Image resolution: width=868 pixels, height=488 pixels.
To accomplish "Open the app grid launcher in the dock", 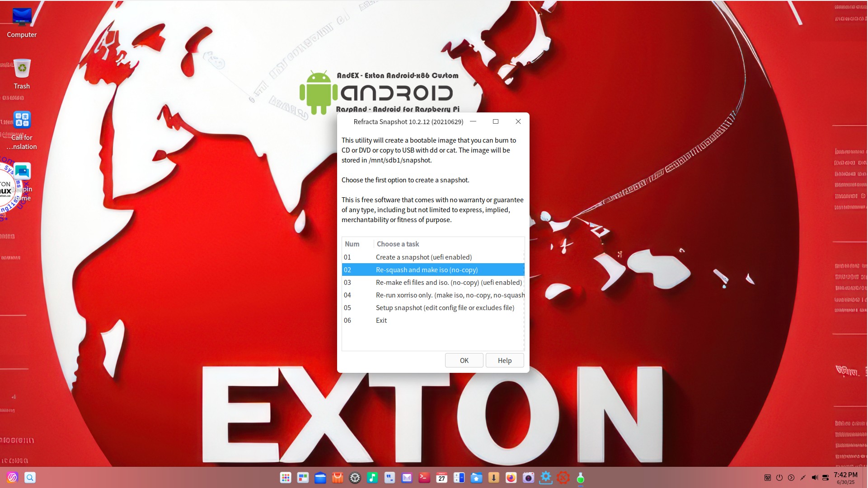I will [x=286, y=478].
